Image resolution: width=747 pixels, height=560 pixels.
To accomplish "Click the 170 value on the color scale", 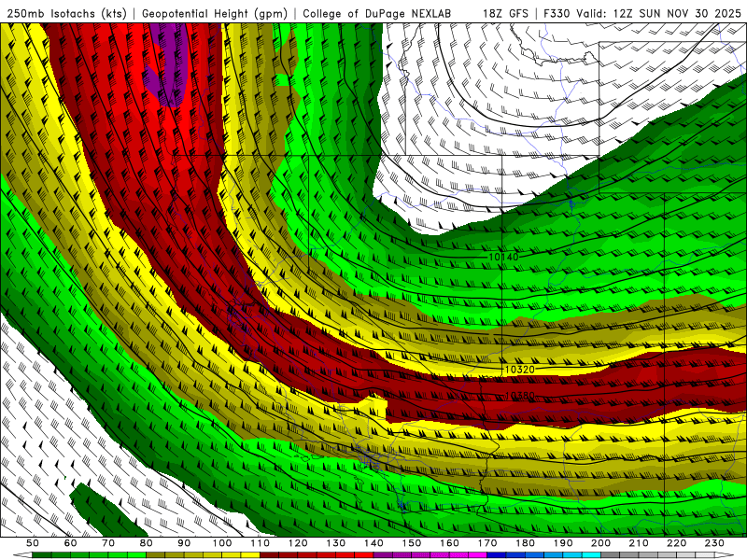I will (x=487, y=543).
